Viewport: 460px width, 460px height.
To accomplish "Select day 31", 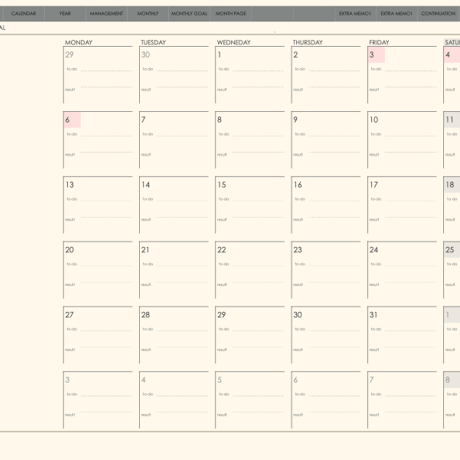I will 373,315.
